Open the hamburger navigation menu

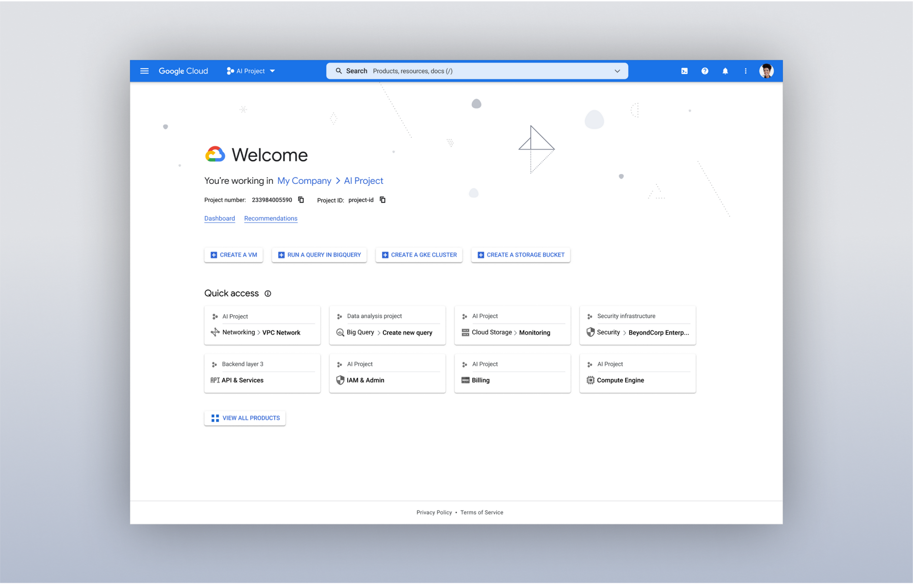coord(144,71)
